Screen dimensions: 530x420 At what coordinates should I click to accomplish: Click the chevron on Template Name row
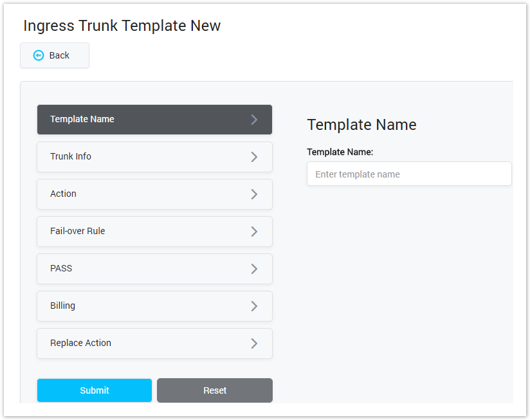254,120
